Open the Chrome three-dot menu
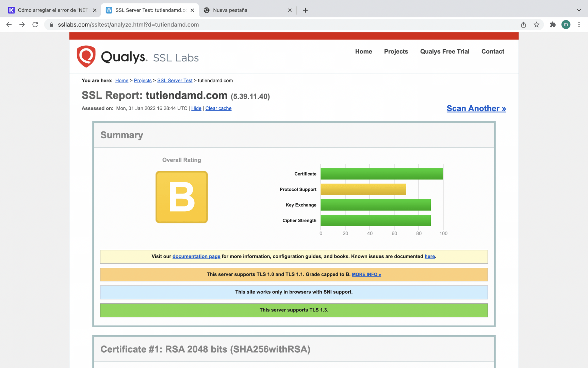The height and width of the screenshot is (368, 588). 579,25
